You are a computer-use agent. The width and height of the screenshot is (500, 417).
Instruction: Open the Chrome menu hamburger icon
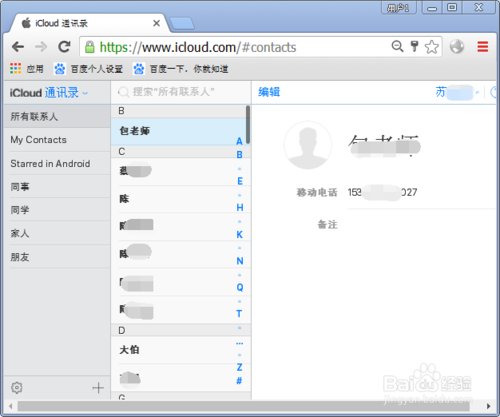click(482, 46)
